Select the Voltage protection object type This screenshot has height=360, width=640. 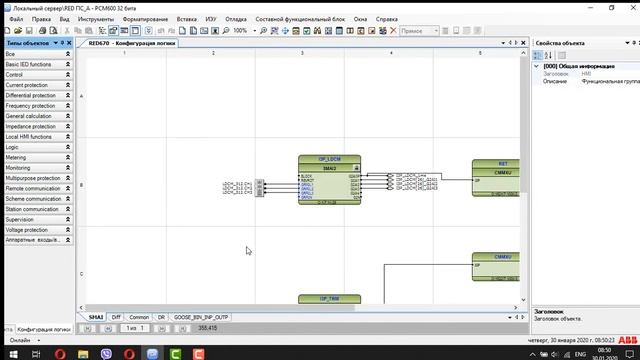point(38,230)
